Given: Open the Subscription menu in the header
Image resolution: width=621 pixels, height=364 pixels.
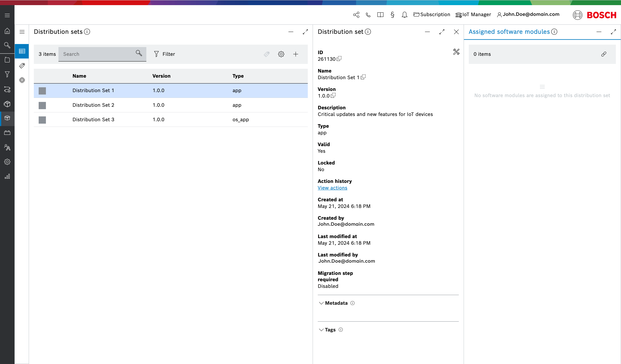Looking at the screenshot, I should (432, 14).
